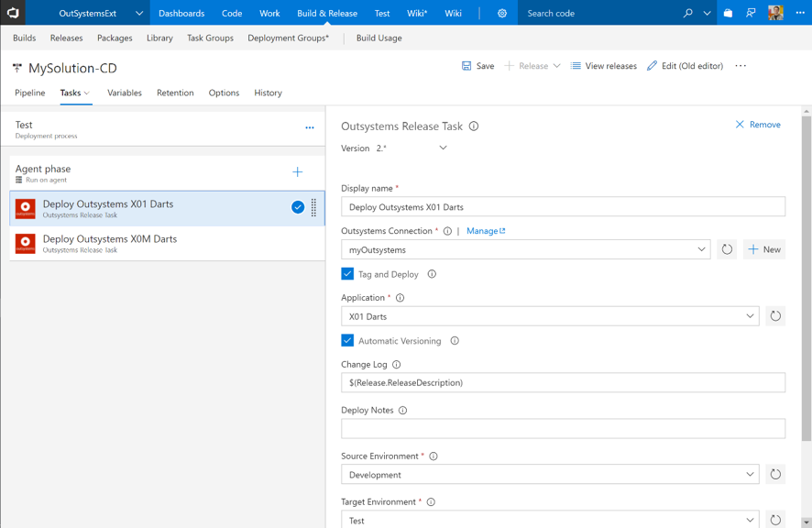Click Edit (Old editor)
This screenshot has width=812, height=528.
point(685,66)
